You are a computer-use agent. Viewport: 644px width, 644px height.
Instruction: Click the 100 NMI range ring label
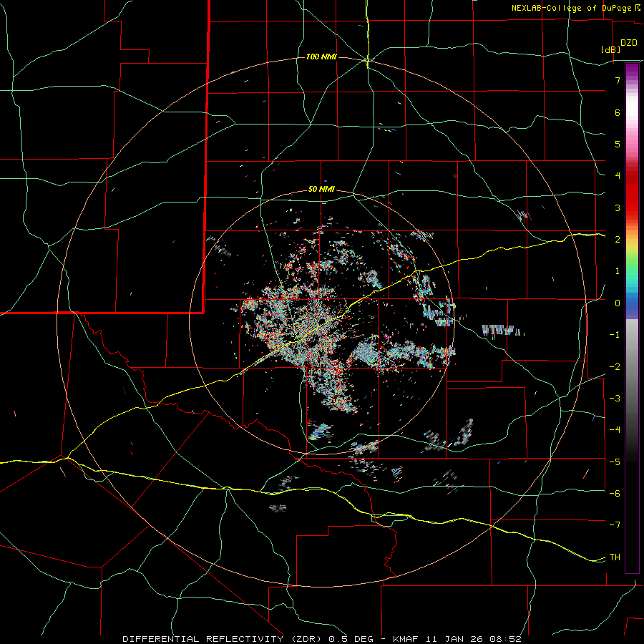pyautogui.click(x=321, y=57)
